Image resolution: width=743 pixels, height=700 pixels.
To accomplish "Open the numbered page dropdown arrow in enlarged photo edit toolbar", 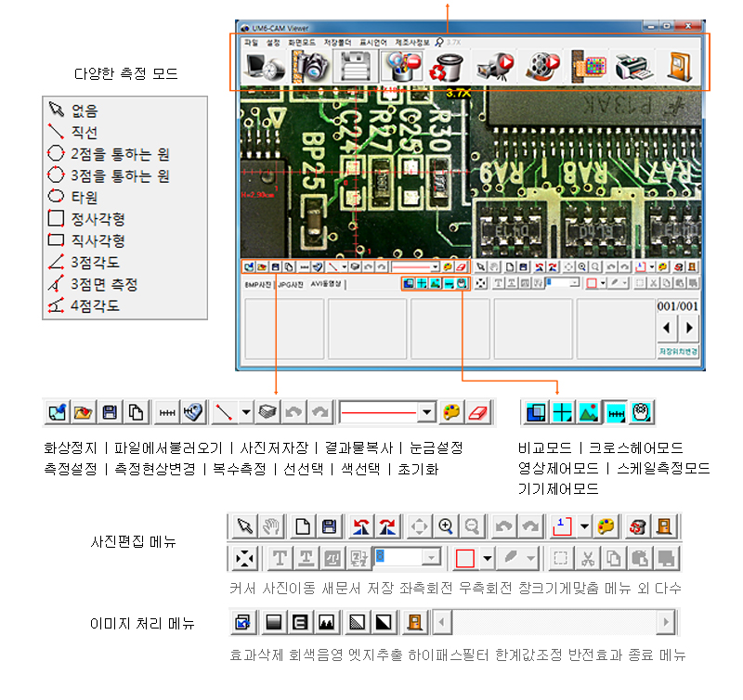I will [x=584, y=526].
